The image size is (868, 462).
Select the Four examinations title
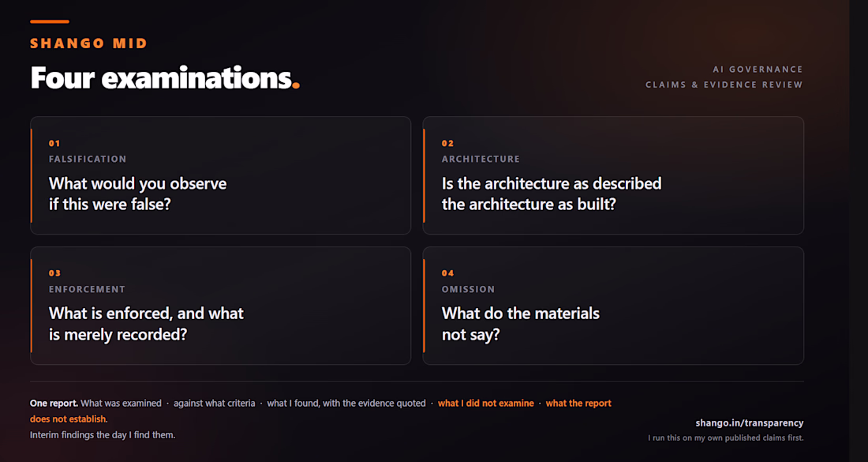pyautogui.click(x=164, y=77)
